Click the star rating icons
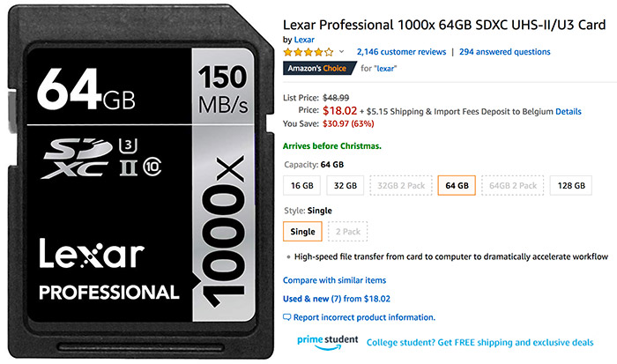The height and width of the screenshot is (364, 617). click(308, 52)
